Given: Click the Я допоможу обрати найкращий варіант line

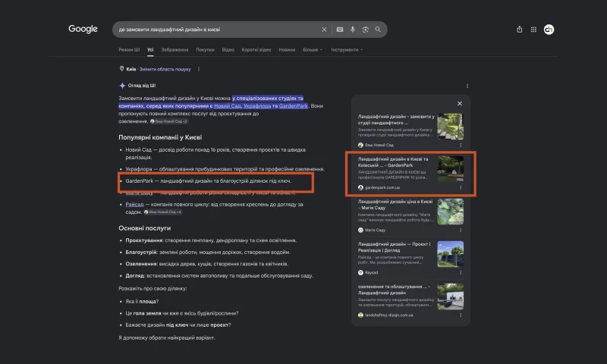Looking at the screenshot, I should [x=167, y=337].
